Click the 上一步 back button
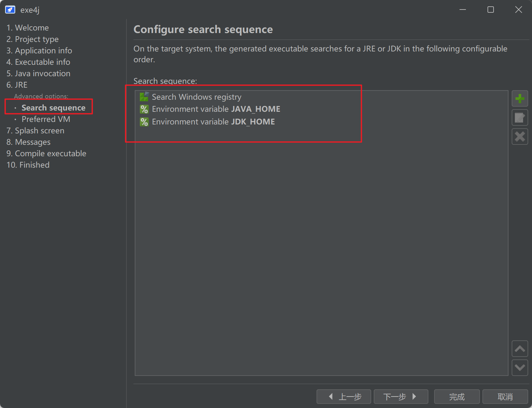Viewport: 532px width, 408px height. click(x=344, y=397)
